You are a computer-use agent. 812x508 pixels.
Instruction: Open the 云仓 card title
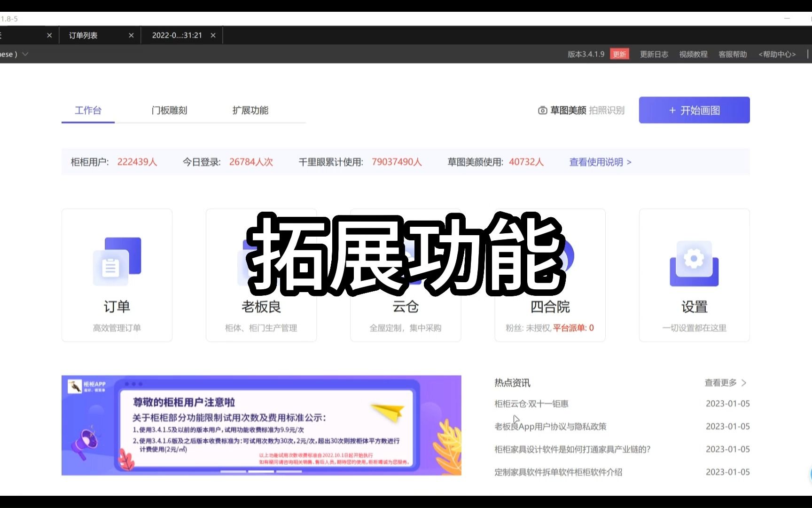(x=406, y=307)
